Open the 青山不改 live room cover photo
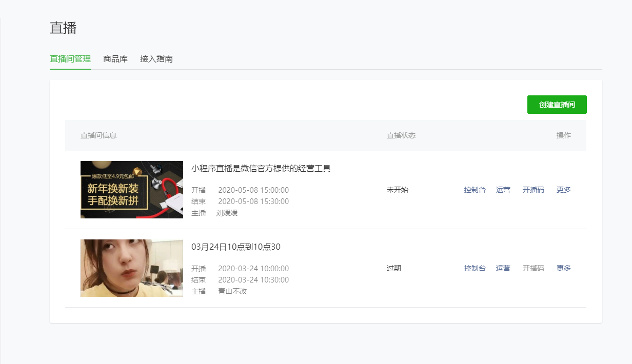The height and width of the screenshot is (364, 632). 131,268
